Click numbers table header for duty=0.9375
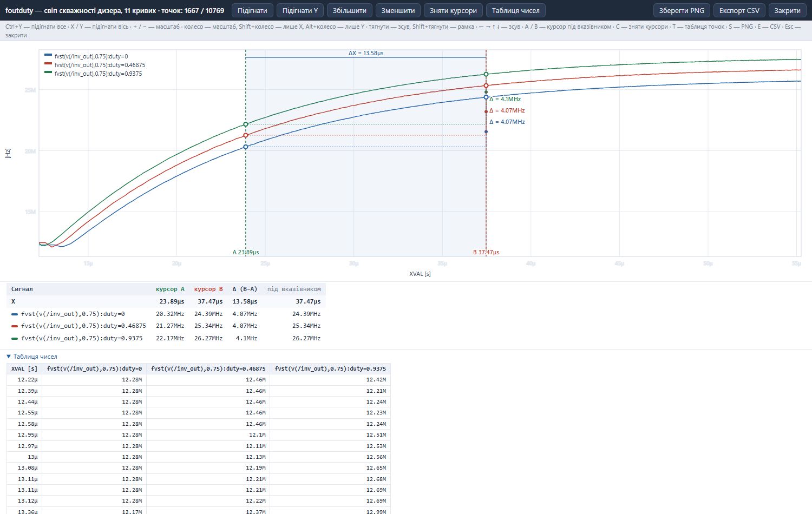812x514 pixels. pyautogui.click(x=330, y=369)
